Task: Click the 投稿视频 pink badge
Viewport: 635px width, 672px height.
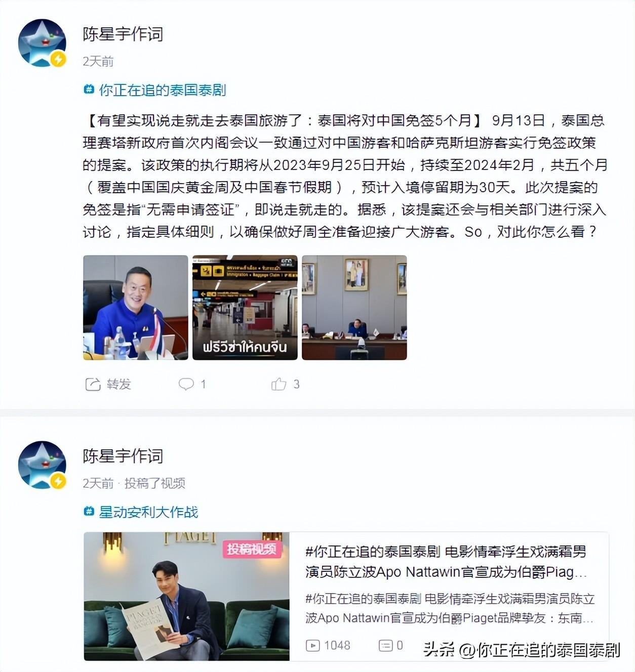Action: click(x=252, y=549)
